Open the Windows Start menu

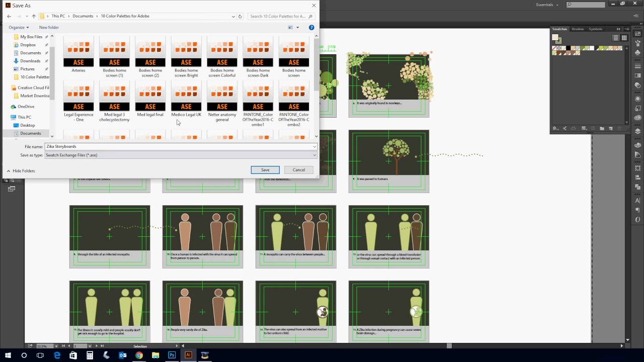click(x=8, y=355)
